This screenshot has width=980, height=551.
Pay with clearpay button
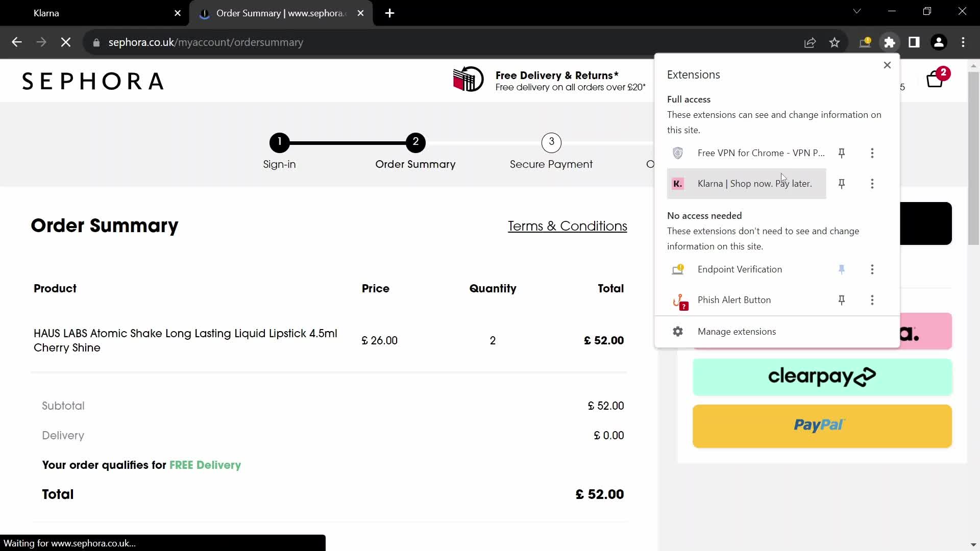[x=822, y=377]
